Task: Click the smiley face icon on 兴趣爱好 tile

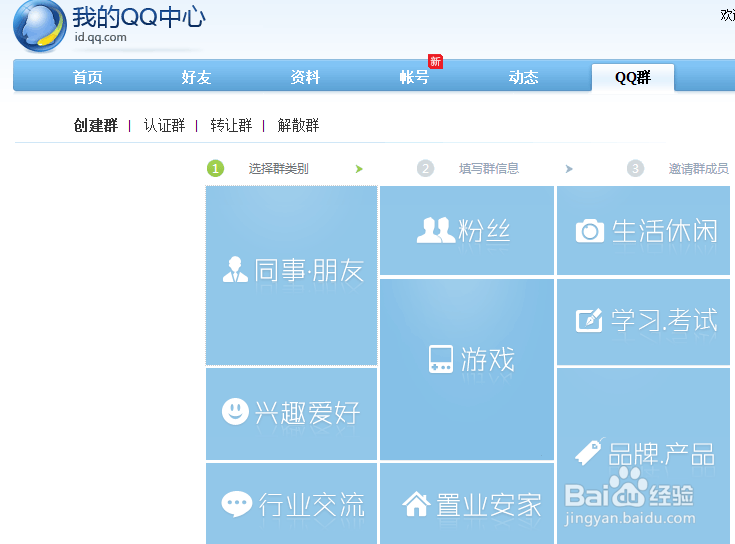Action: (235, 411)
